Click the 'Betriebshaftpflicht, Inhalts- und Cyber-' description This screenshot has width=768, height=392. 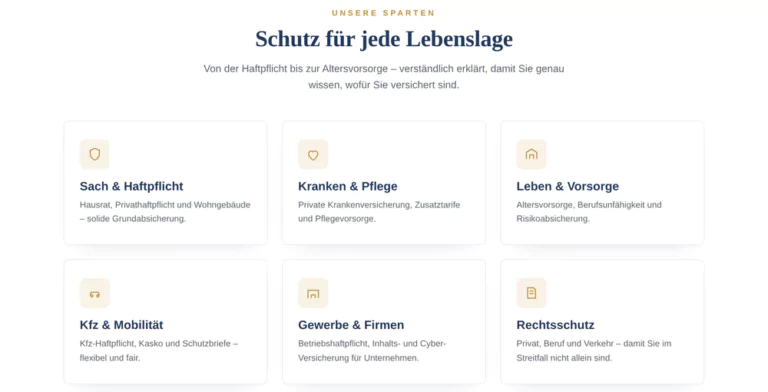point(372,350)
